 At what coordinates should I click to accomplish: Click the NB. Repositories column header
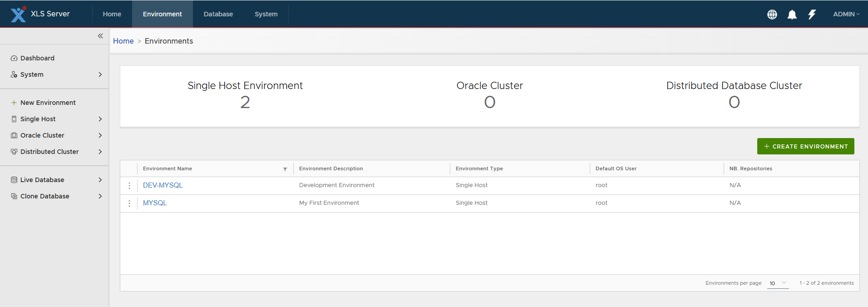[751, 168]
